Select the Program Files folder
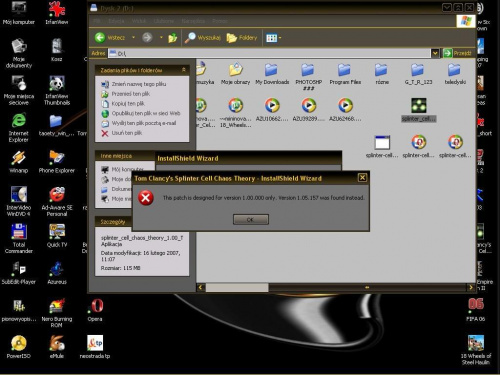This screenshot has height=375, width=500. (x=345, y=74)
